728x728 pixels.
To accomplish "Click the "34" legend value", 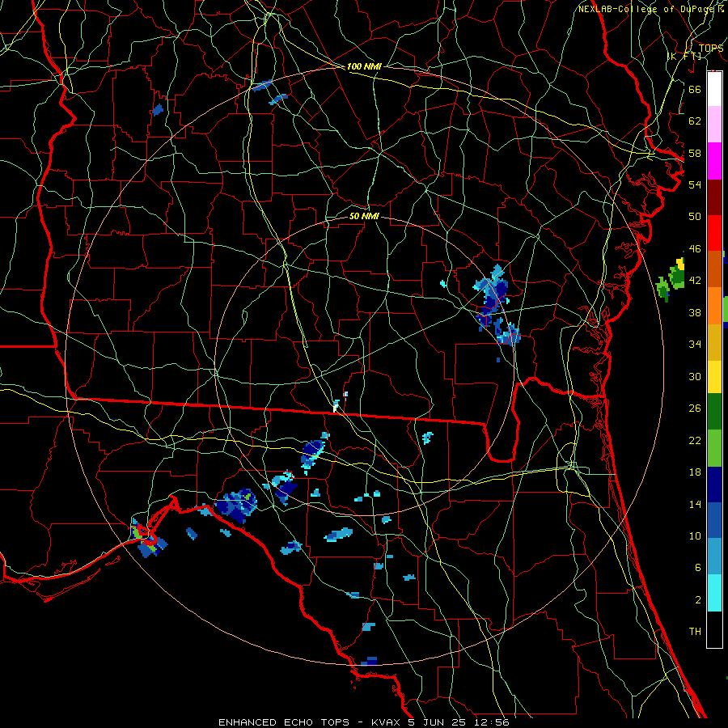I will tap(695, 344).
